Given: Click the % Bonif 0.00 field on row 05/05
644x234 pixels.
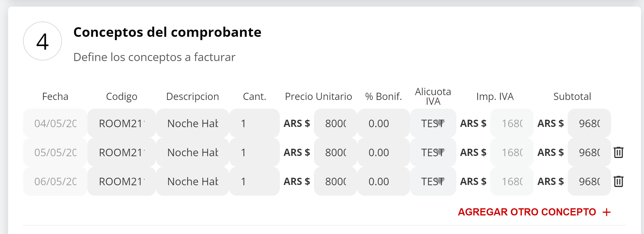Looking at the screenshot, I should click(379, 152).
